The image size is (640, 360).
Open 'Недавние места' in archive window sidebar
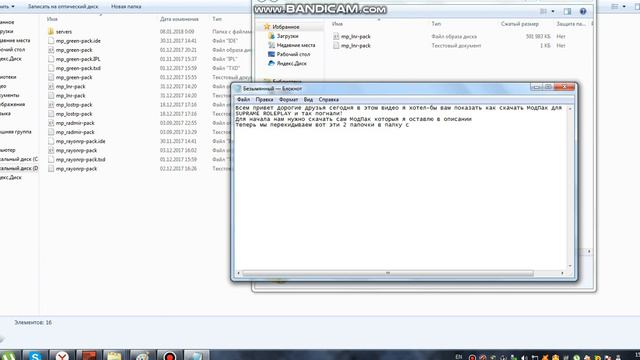pos(296,45)
